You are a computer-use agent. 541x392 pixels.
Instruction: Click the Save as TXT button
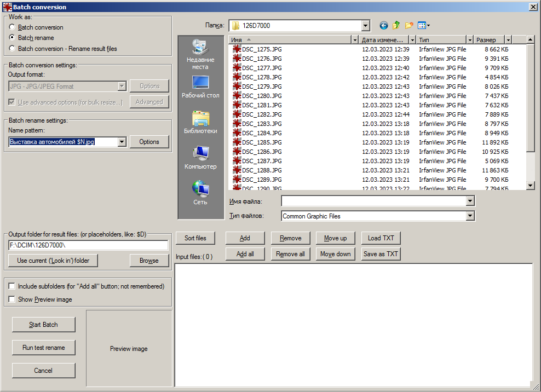pyautogui.click(x=381, y=254)
